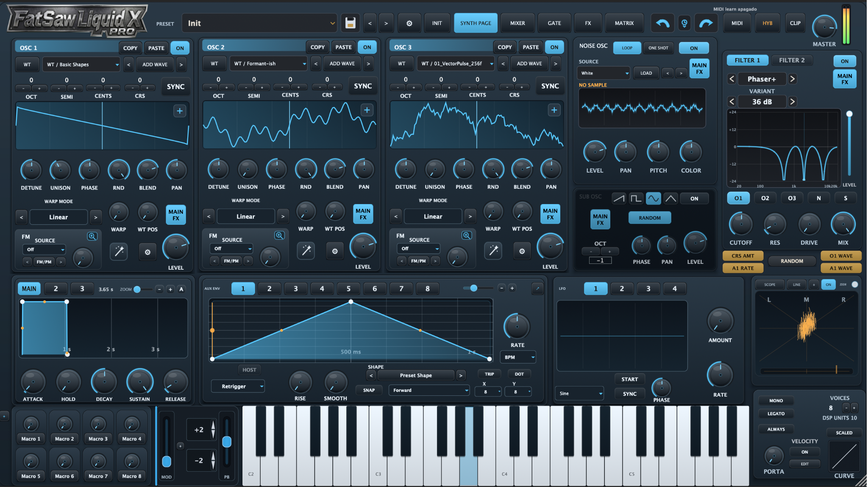The image size is (868, 487).
Task: Toggle OSC 2 ON button
Action: [367, 47]
